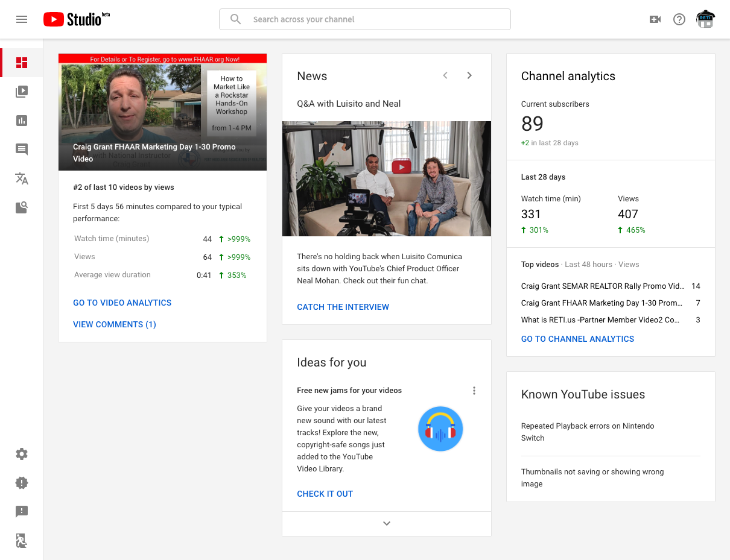Open the Dashboard from the sidebar
Viewport: 730px width, 560px height.
pyautogui.click(x=22, y=63)
